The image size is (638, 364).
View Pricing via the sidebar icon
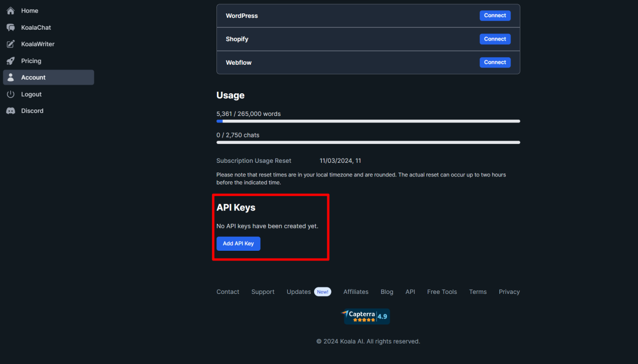31,60
